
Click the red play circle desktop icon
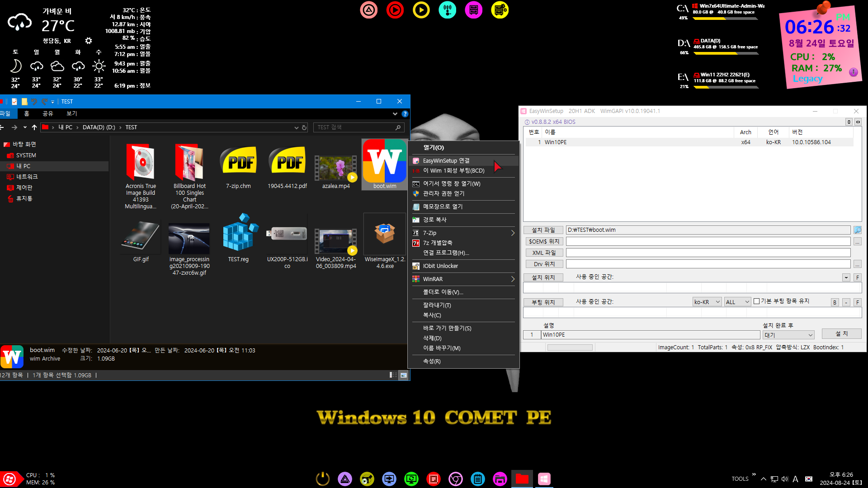(x=395, y=10)
